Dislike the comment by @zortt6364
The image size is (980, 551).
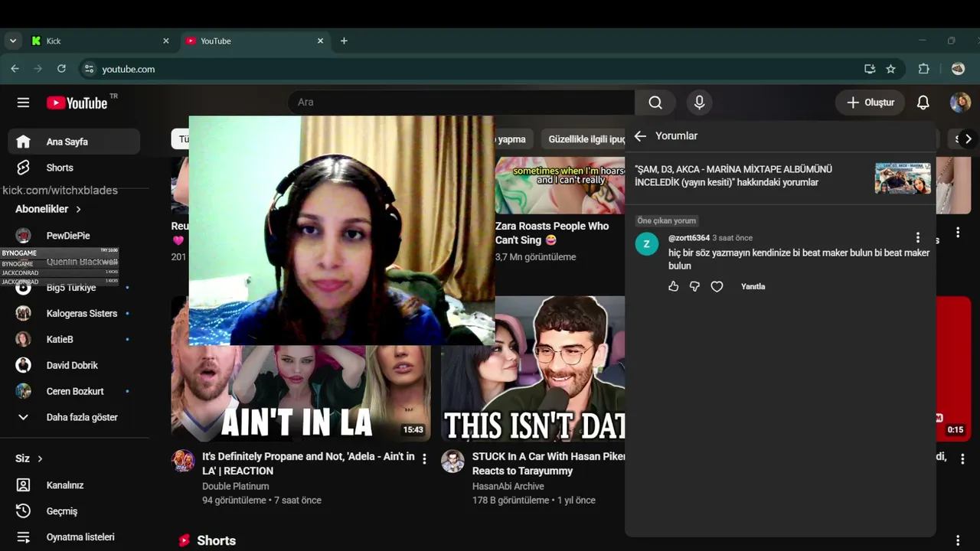pyautogui.click(x=695, y=286)
